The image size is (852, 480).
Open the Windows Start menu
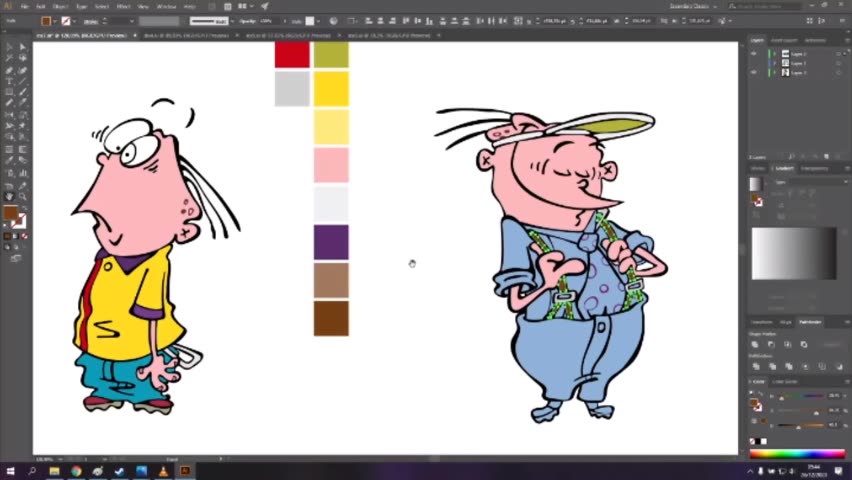tap(10, 471)
